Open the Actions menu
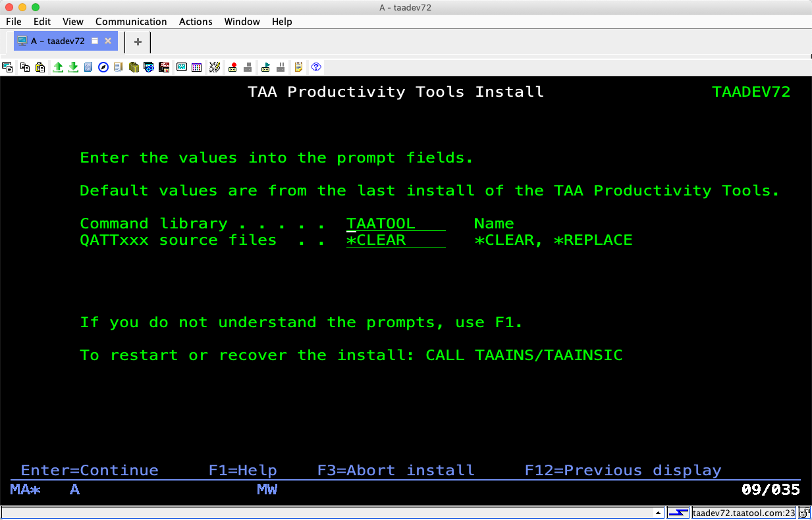812x520 pixels. tap(196, 22)
